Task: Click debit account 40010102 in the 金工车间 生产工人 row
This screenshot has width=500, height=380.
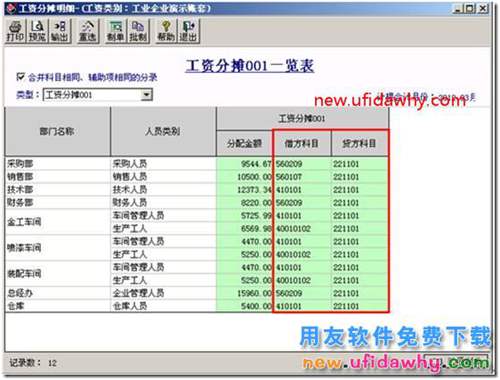Action: (302, 229)
